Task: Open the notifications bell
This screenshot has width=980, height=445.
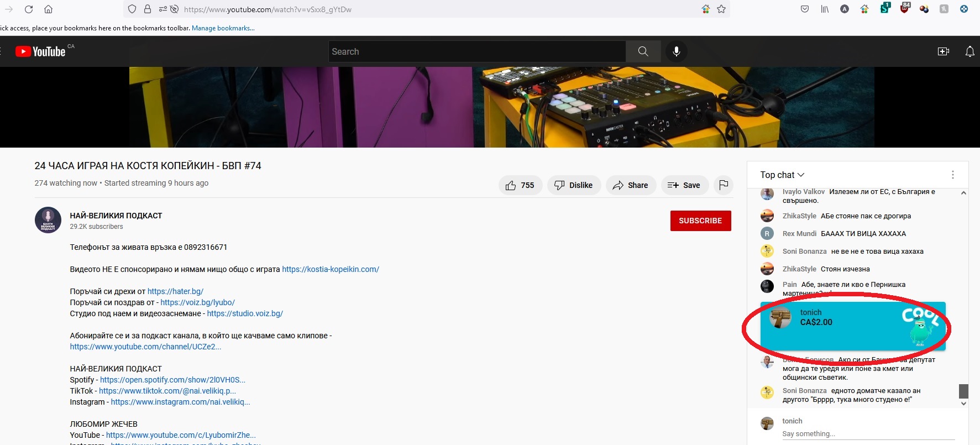Action: (969, 51)
